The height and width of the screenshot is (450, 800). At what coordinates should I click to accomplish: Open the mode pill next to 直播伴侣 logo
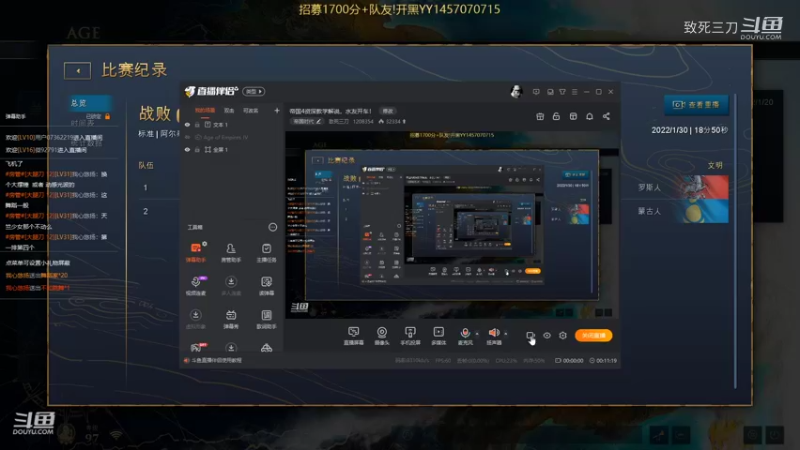(x=254, y=91)
